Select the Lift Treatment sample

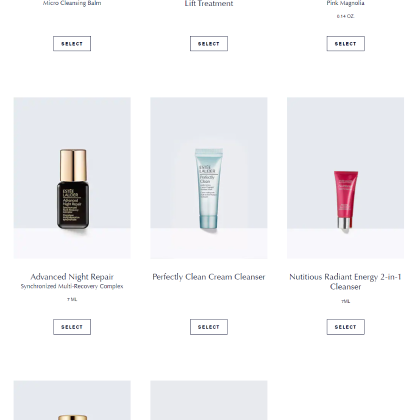pos(209,44)
